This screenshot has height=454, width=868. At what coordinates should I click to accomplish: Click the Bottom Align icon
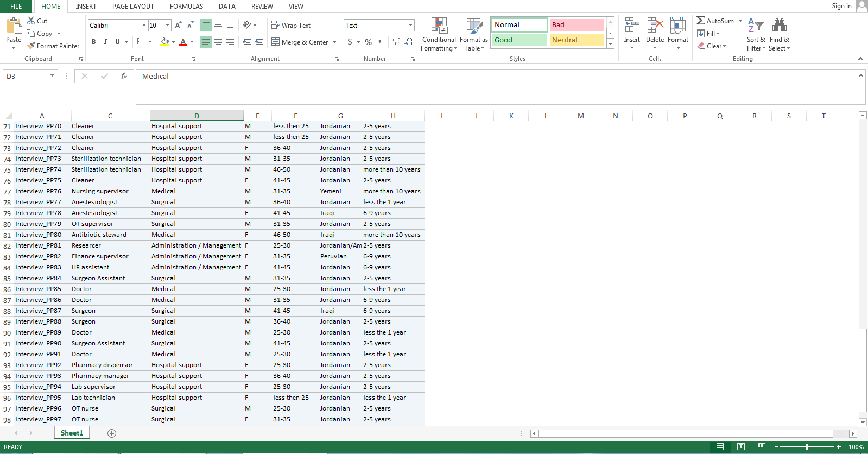click(x=230, y=26)
